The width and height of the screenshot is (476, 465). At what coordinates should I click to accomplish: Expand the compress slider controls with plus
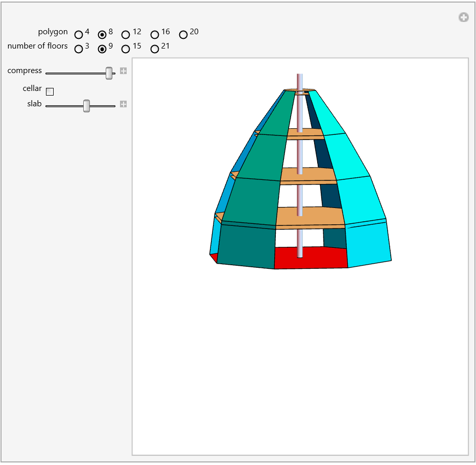pos(123,71)
